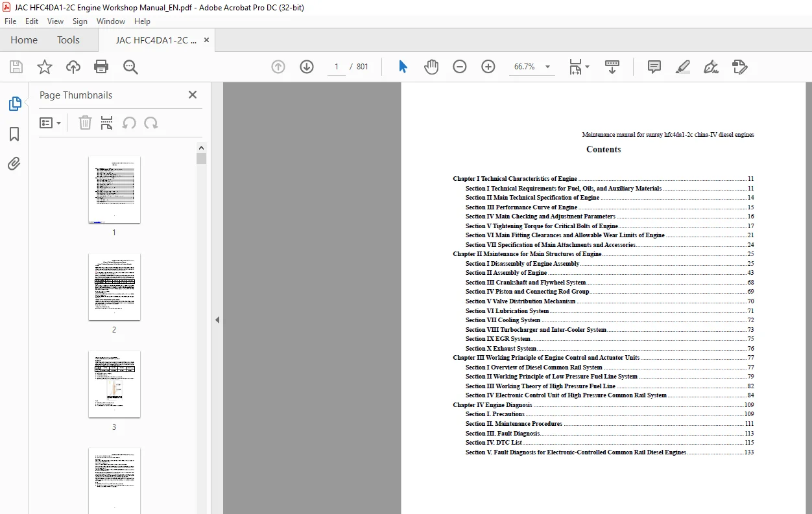Image resolution: width=812 pixels, height=514 pixels.
Task: Close the Page Thumbnails panel
Action: click(193, 95)
